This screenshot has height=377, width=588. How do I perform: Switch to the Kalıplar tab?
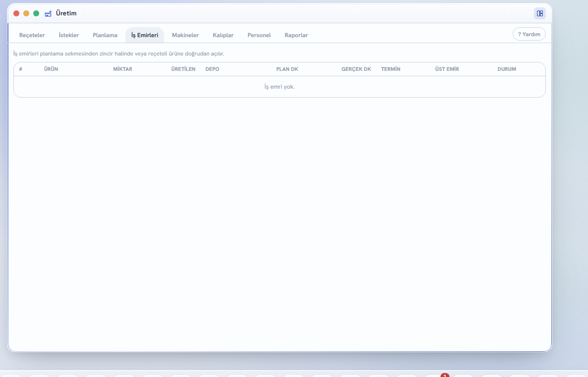223,35
